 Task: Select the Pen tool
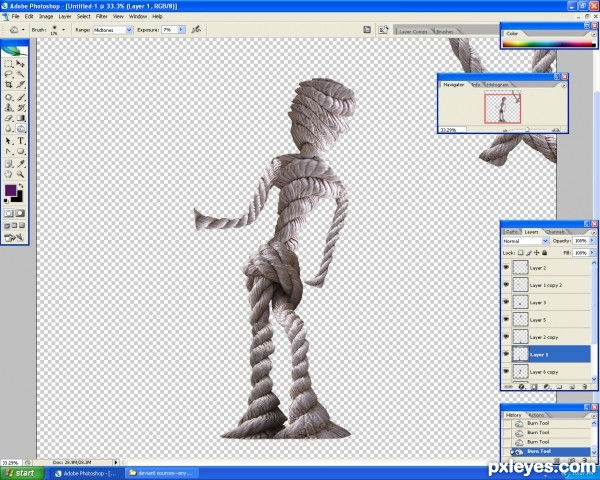pos(9,152)
